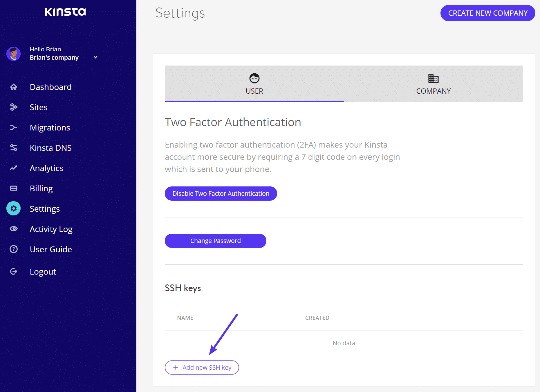The image size is (540, 392).
Task: Click the Logout arrow icon
Action: pyautogui.click(x=14, y=271)
